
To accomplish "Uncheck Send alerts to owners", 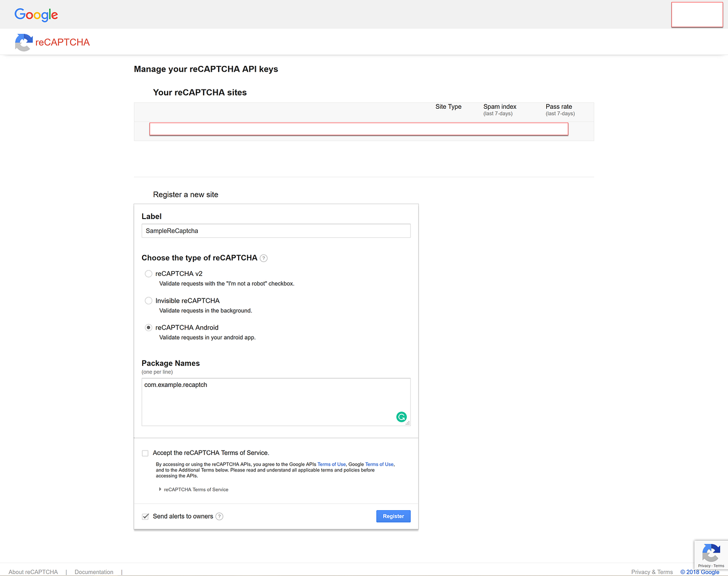I will pos(145,516).
